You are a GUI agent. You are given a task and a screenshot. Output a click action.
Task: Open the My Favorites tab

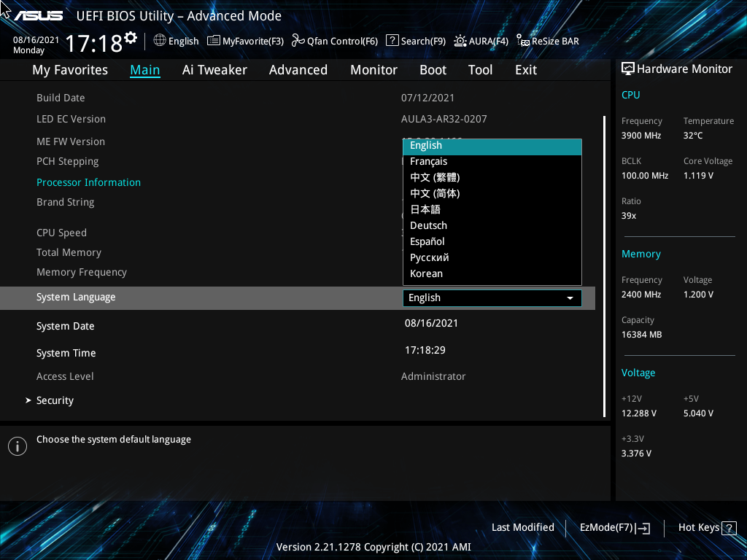[x=70, y=70]
